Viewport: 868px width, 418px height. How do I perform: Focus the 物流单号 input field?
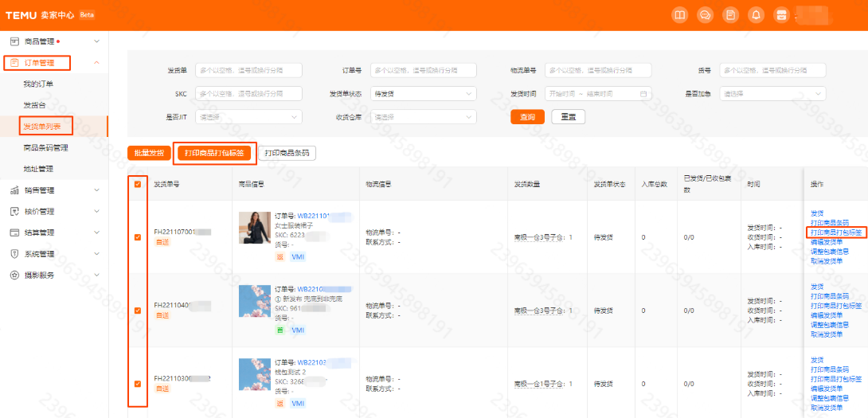598,70
